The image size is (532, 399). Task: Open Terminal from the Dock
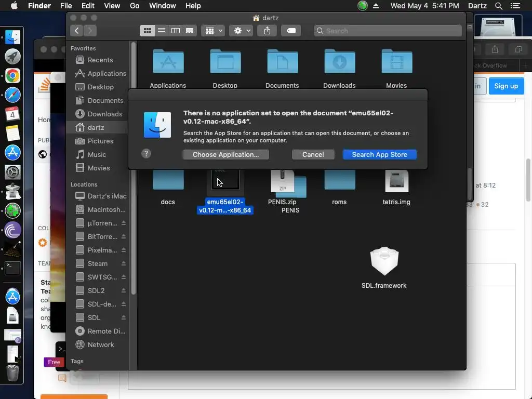12,269
